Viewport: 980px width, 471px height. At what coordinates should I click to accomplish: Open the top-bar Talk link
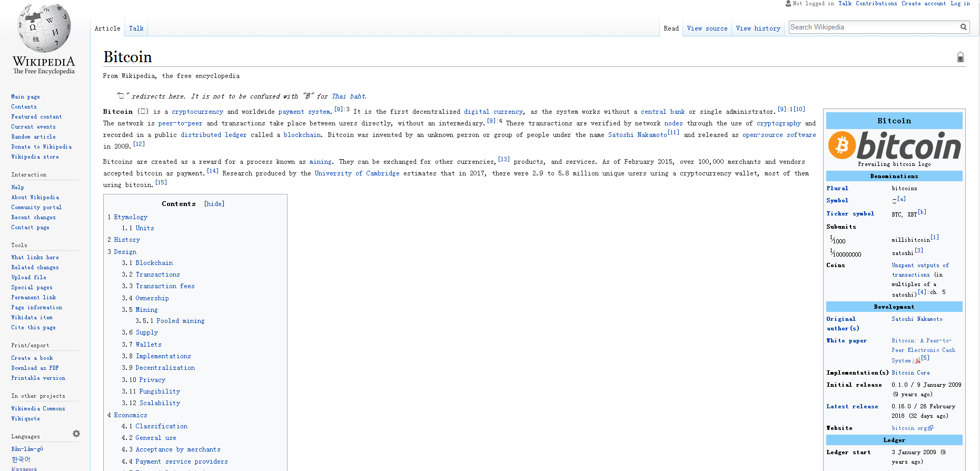(x=845, y=3)
